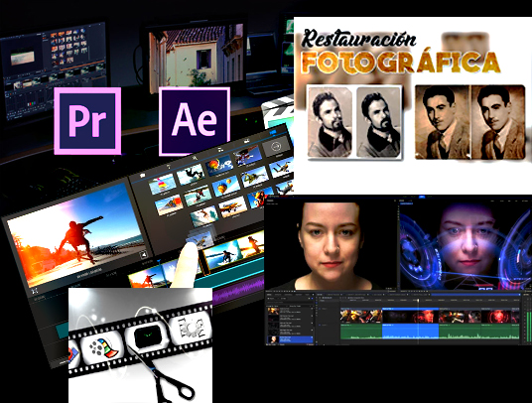This screenshot has height=403, width=532.
Task: Click the "Restauración" script heading
Action: coord(359,39)
